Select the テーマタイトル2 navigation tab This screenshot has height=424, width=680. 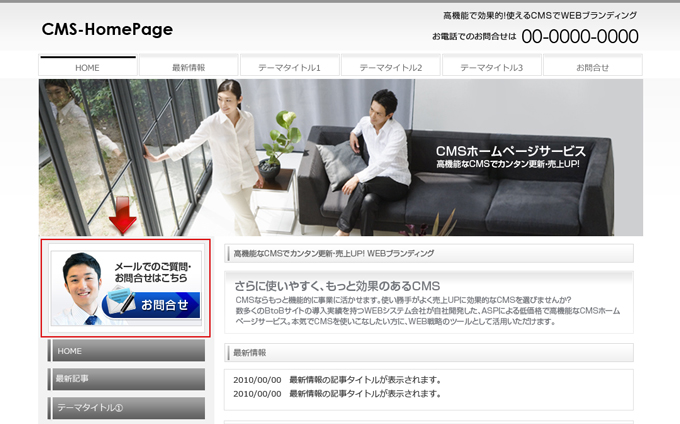390,67
